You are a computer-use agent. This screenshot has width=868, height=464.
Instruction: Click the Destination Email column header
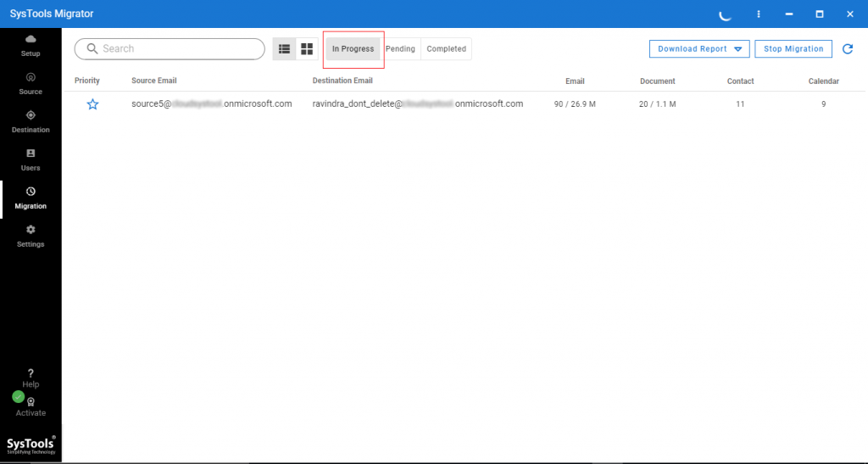click(x=342, y=81)
